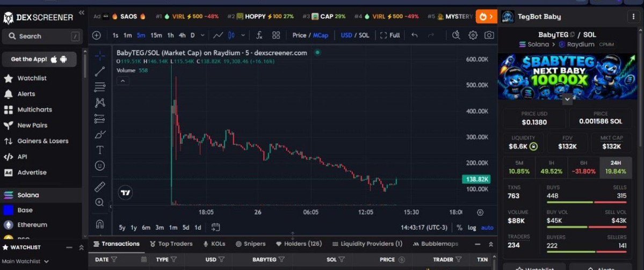Viewport: 644px width, 270px height.
Task: Open TegBot Baby more options menu
Action: 633,17
